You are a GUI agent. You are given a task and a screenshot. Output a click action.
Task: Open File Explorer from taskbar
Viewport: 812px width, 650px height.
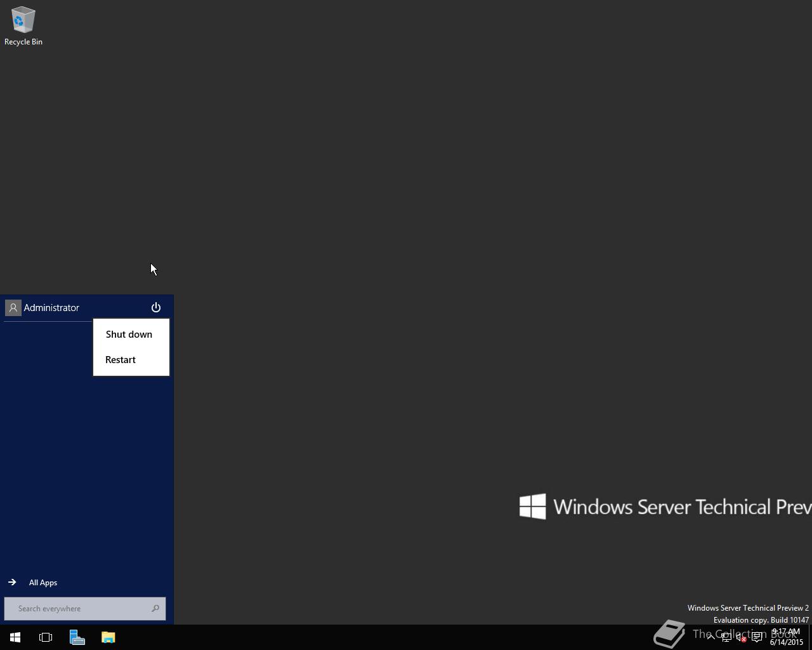pyautogui.click(x=108, y=637)
